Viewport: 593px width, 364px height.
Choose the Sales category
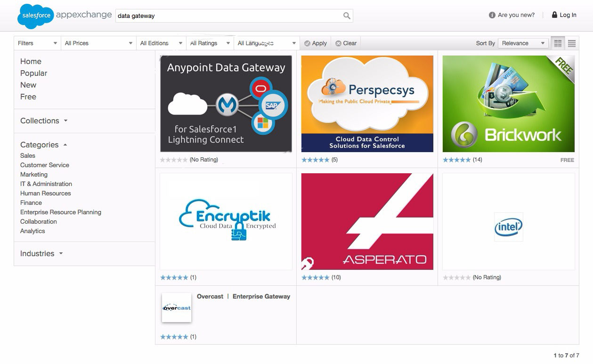(28, 155)
